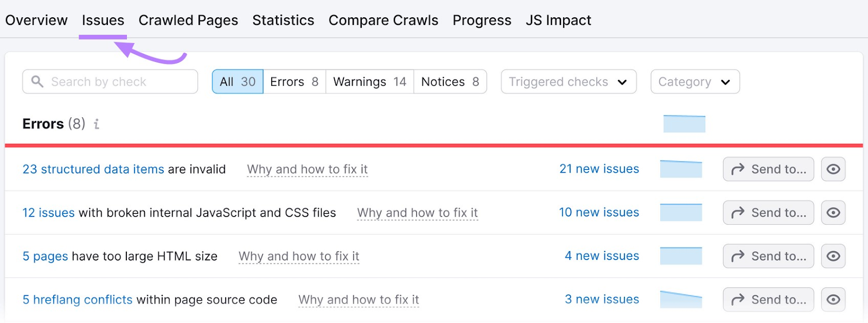Toggle the eye icon on the structured data row

point(833,169)
